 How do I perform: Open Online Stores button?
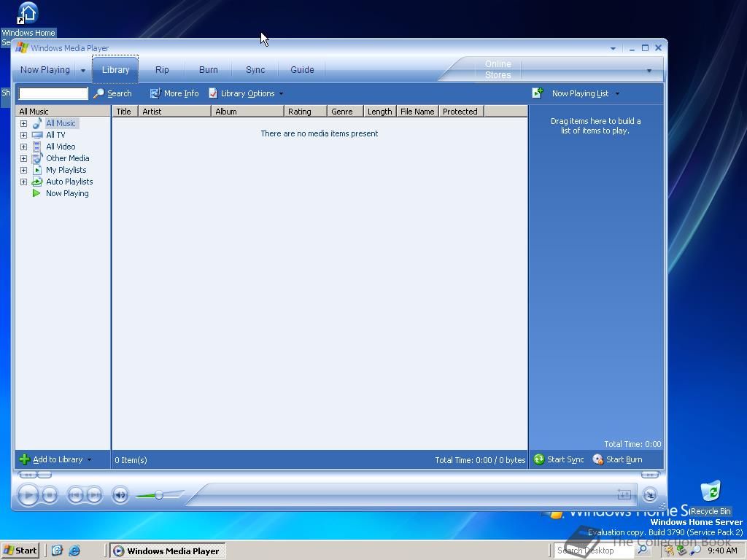click(x=498, y=69)
